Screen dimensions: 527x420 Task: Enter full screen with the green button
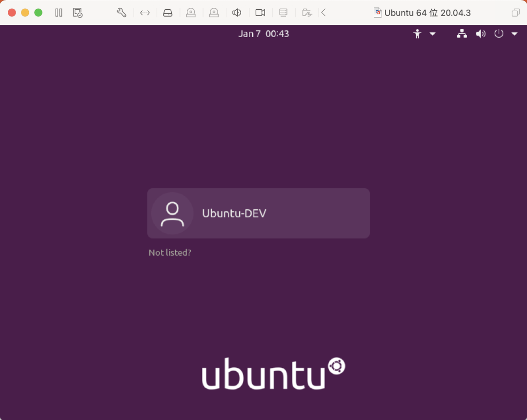(x=39, y=13)
